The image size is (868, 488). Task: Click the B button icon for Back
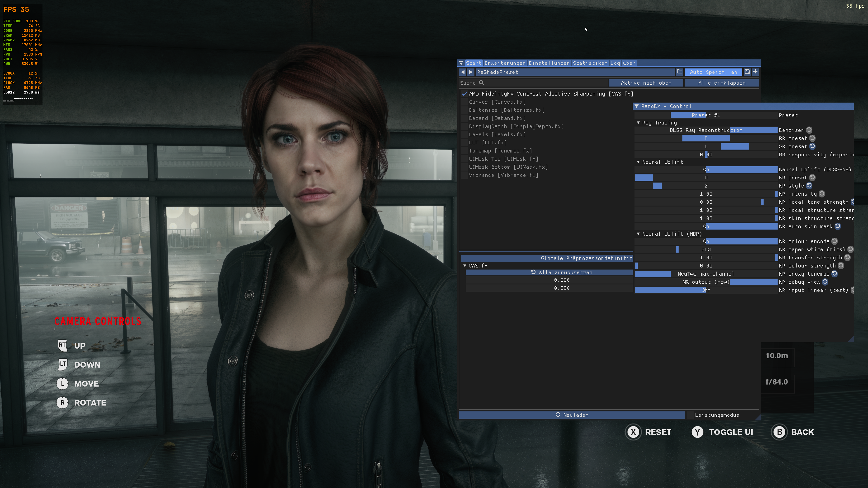[779, 432]
